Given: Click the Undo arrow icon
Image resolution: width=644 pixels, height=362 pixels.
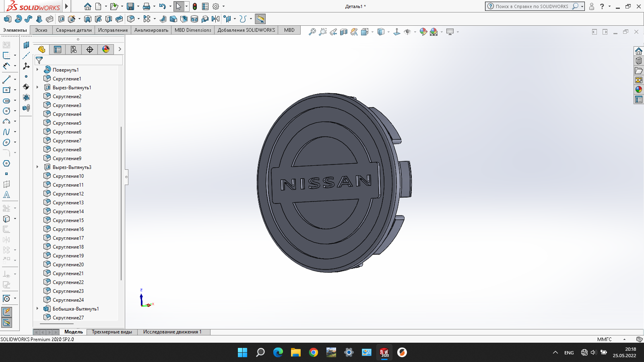Looking at the screenshot, I should click(162, 6).
